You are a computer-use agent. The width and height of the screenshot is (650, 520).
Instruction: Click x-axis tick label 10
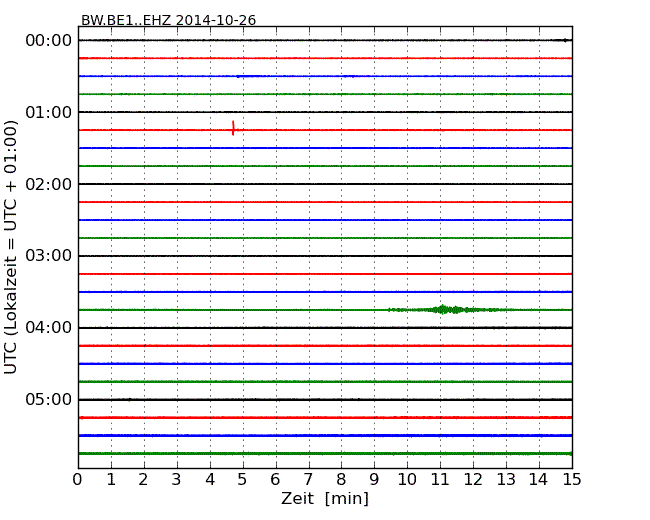point(407,479)
